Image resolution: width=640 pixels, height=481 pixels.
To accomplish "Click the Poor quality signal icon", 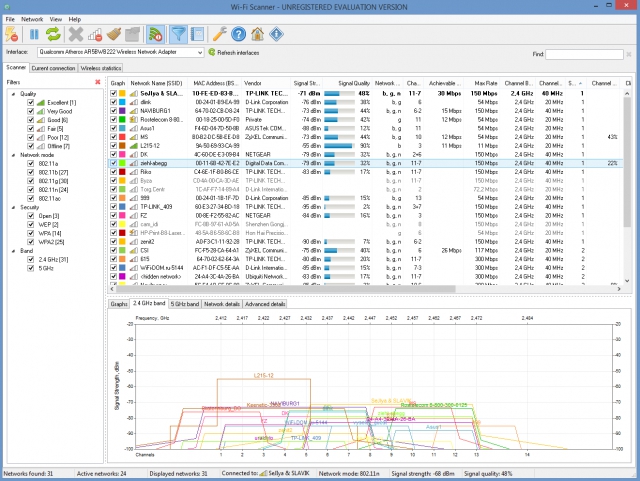I will click(x=40, y=137).
